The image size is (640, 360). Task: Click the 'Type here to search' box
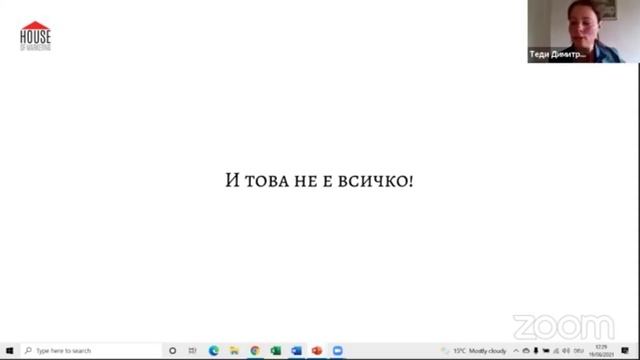pyautogui.click(x=91, y=351)
